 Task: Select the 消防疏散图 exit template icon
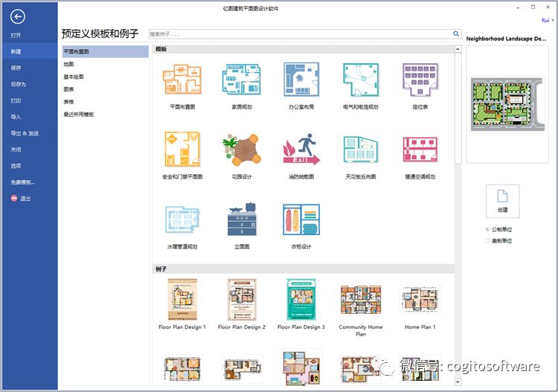(x=301, y=150)
